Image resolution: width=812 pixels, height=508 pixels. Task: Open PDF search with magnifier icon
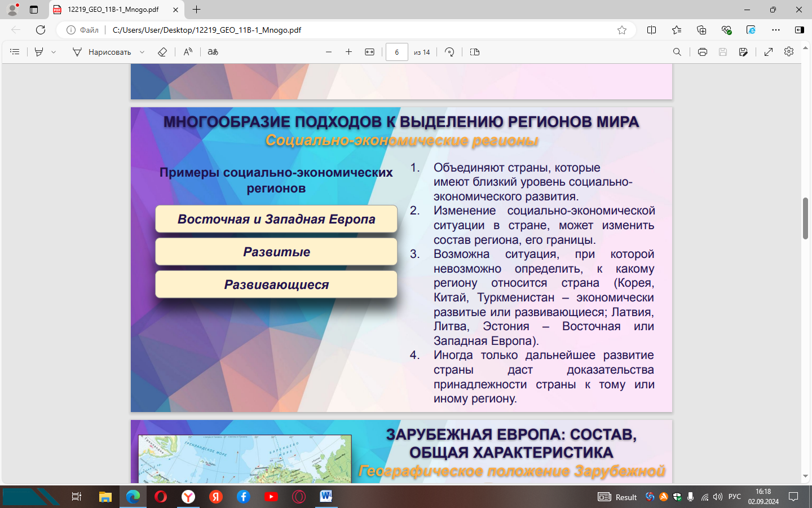pyautogui.click(x=677, y=52)
